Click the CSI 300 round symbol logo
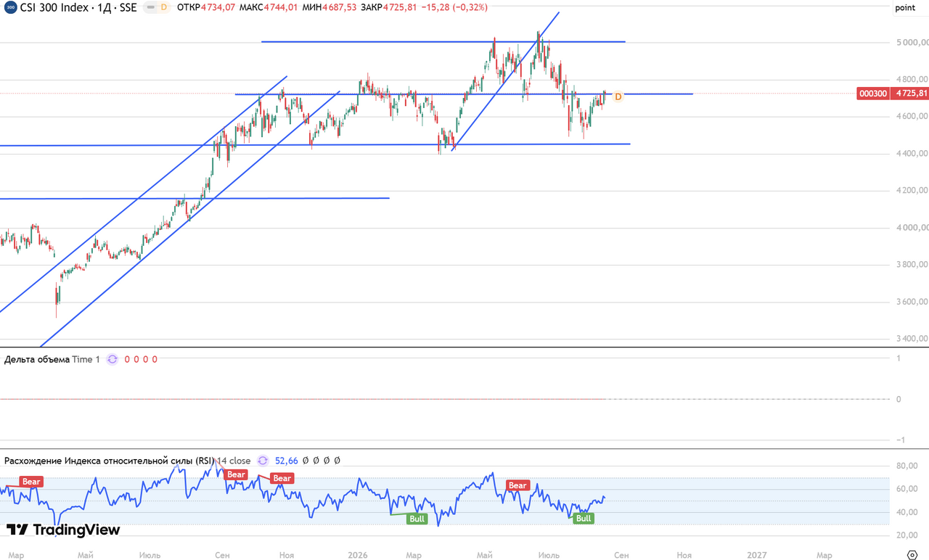This screenshot has width=929, height=560. pos(10,7)
